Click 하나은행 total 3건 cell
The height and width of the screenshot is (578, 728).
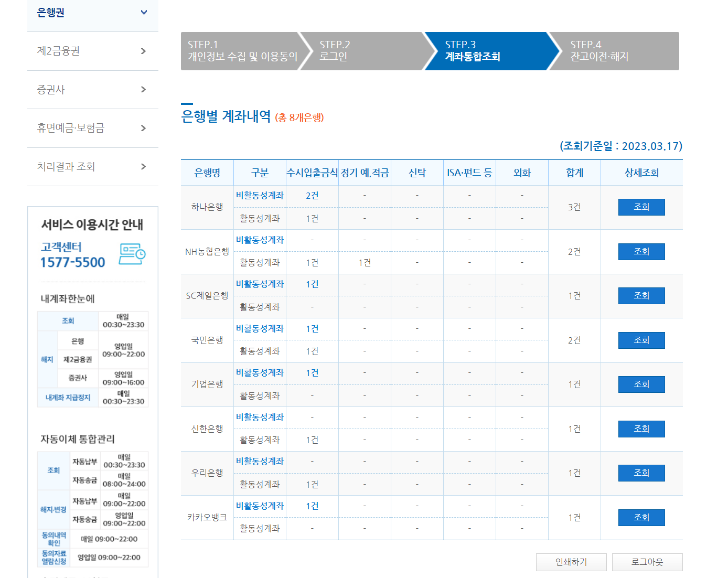coord(574,207)
